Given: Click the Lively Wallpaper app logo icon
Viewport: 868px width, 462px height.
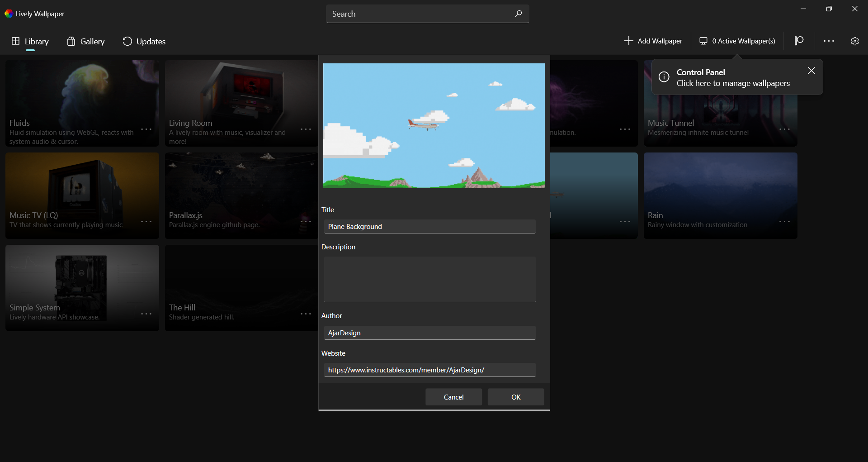Looking at the screenshot, I should 9,14.
